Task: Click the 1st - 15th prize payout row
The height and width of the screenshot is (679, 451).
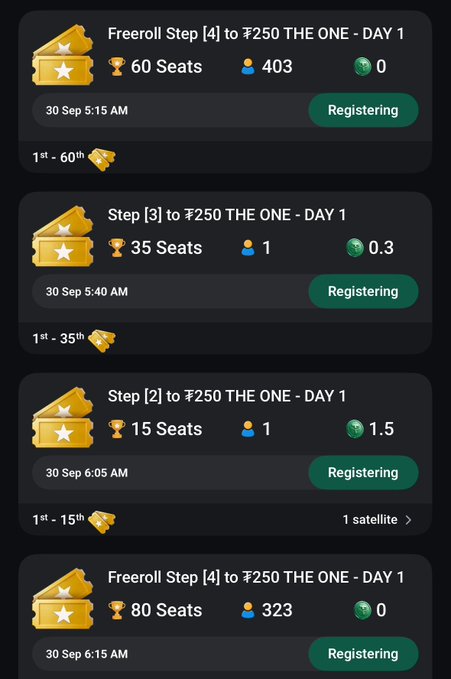Action: pos(225,520)
